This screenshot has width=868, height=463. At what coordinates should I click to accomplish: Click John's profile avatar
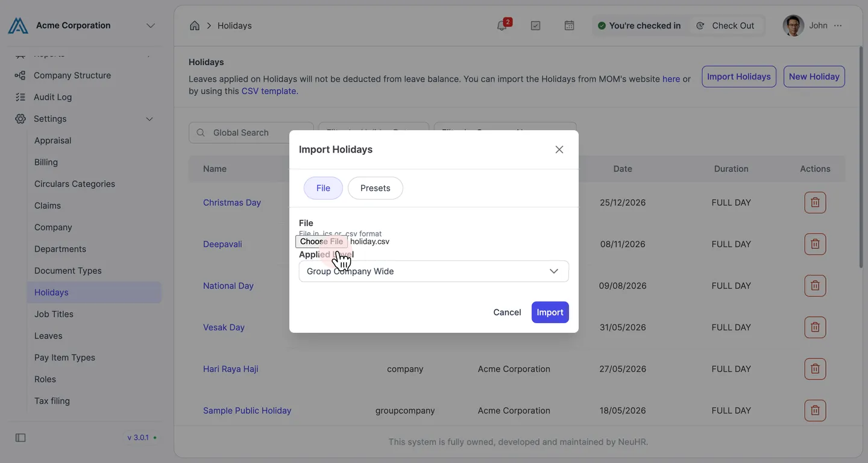coord(793,26)
